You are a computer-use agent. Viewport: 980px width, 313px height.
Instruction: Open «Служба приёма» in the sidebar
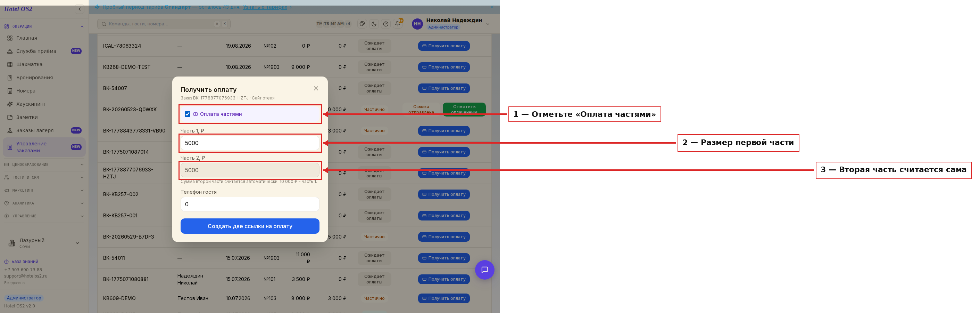(x=44, y=51)
